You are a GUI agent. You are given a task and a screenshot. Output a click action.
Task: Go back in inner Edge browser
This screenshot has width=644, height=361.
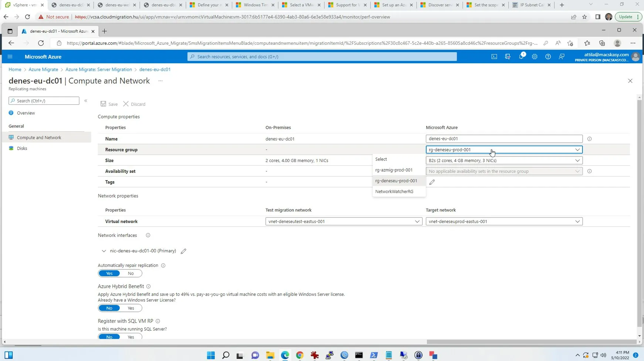click(11, 43)
